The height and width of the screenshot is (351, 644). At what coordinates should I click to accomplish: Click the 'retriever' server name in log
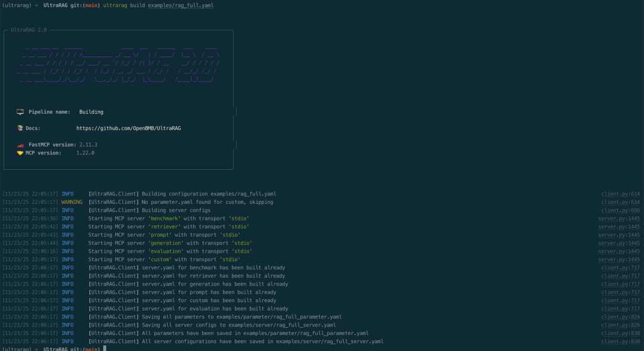[165, 226]
